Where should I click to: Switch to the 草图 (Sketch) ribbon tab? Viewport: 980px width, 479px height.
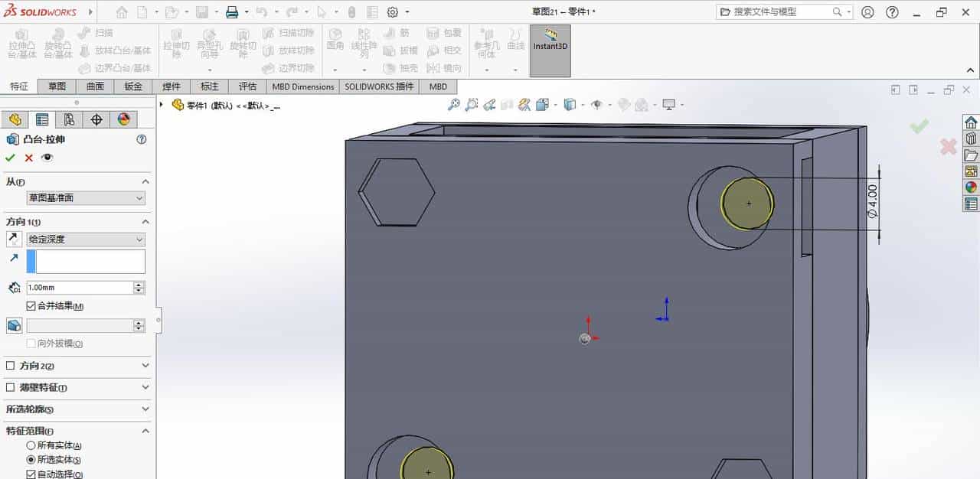tap(57, 86)
